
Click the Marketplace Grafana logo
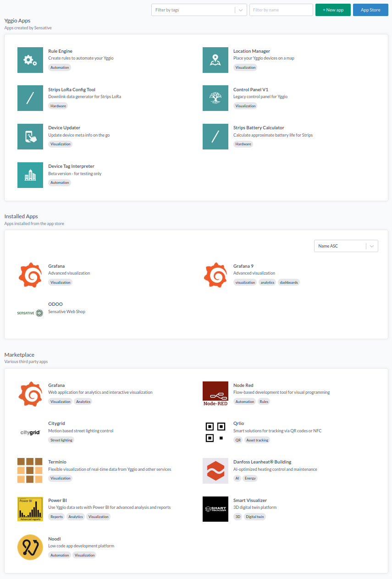pos(30,394)
